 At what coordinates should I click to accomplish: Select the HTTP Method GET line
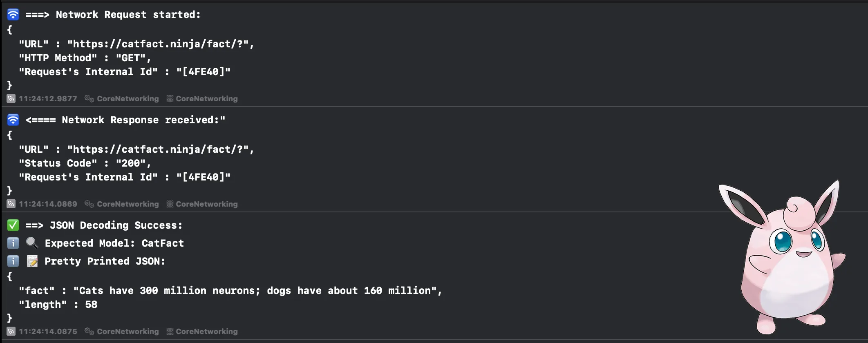pos(85,58)
